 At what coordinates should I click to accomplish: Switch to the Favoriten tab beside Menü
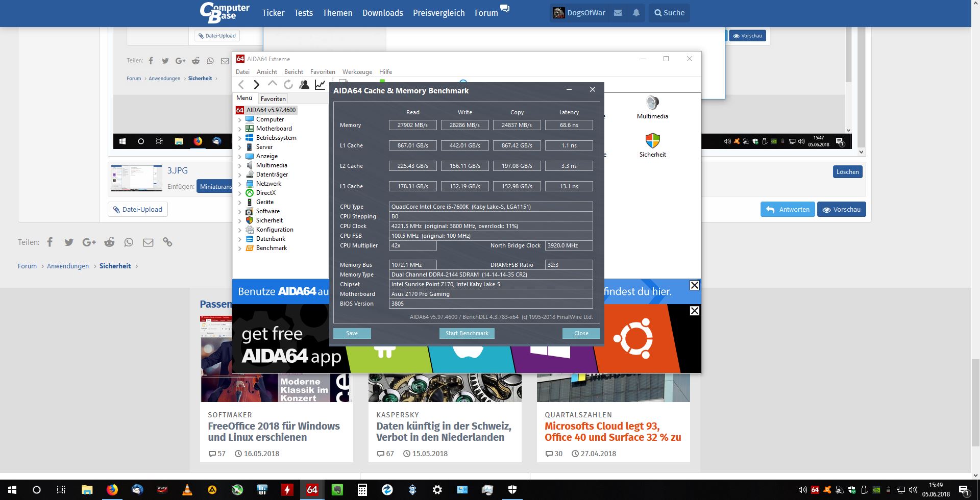(273, 98)
